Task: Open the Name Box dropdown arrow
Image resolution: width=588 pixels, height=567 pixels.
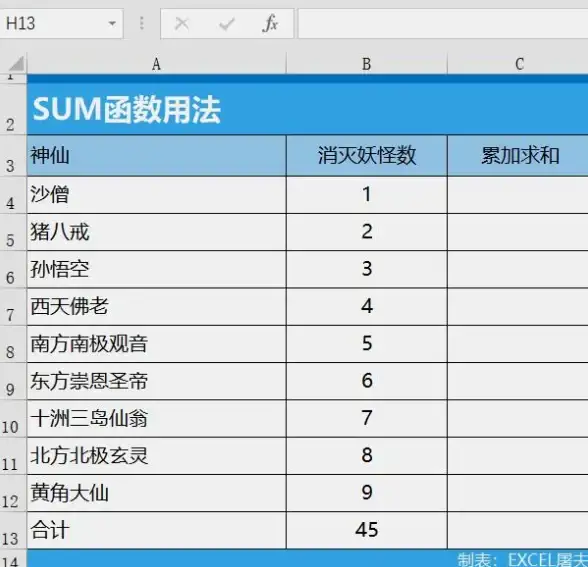Action: click(x=112, y=24)
